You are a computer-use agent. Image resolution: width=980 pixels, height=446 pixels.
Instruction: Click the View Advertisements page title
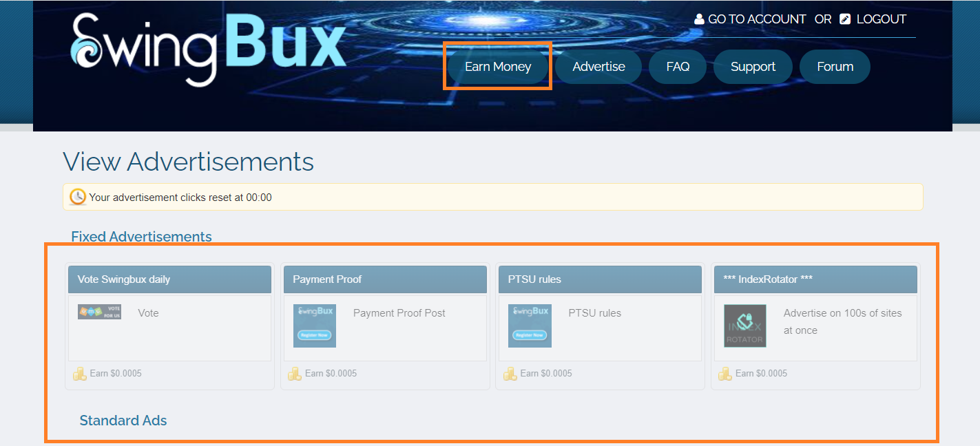pyautogui.click(x=188, y=162)
